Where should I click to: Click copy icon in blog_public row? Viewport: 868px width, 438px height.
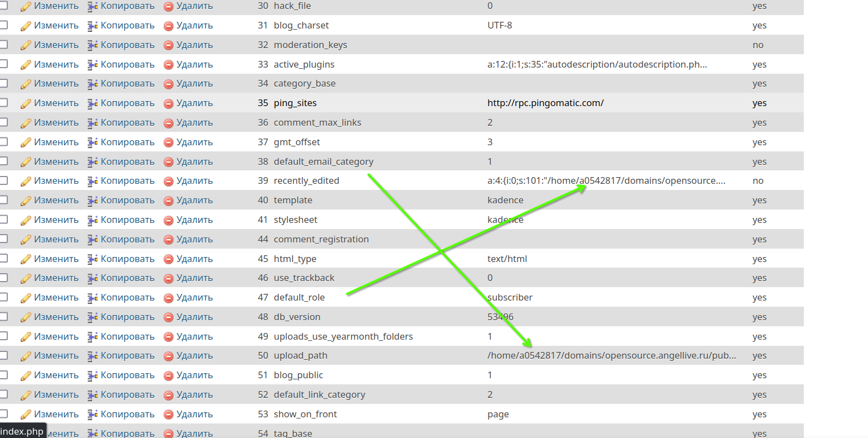93,375
